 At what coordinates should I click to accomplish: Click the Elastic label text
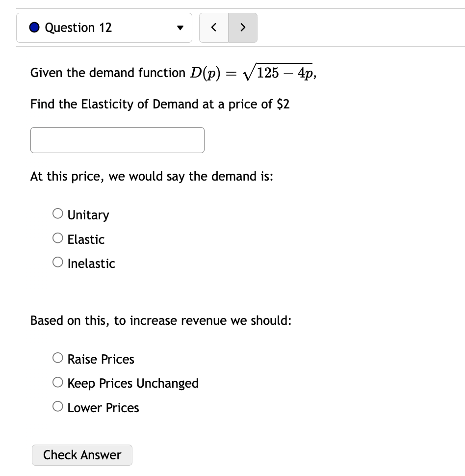point(85,239)
